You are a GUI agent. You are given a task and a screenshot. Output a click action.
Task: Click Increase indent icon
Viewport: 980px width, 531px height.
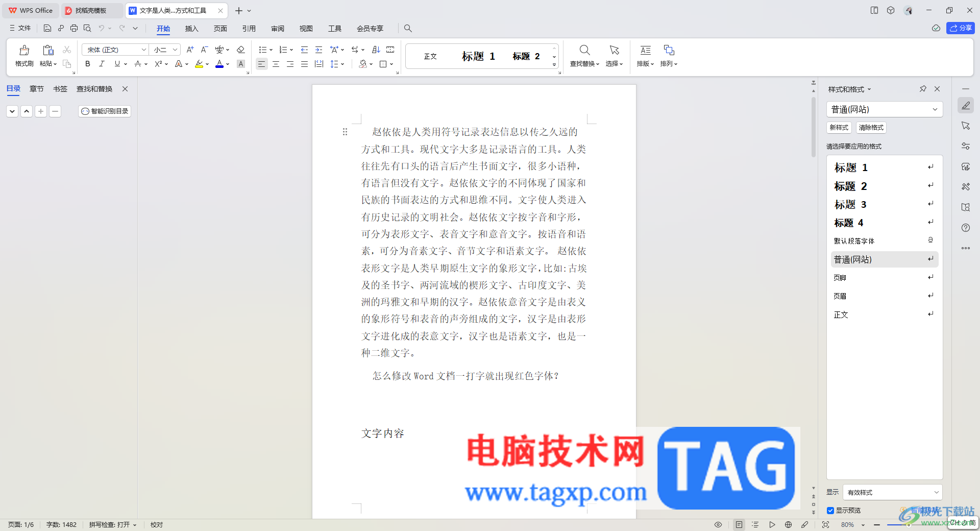coord(318,50)
